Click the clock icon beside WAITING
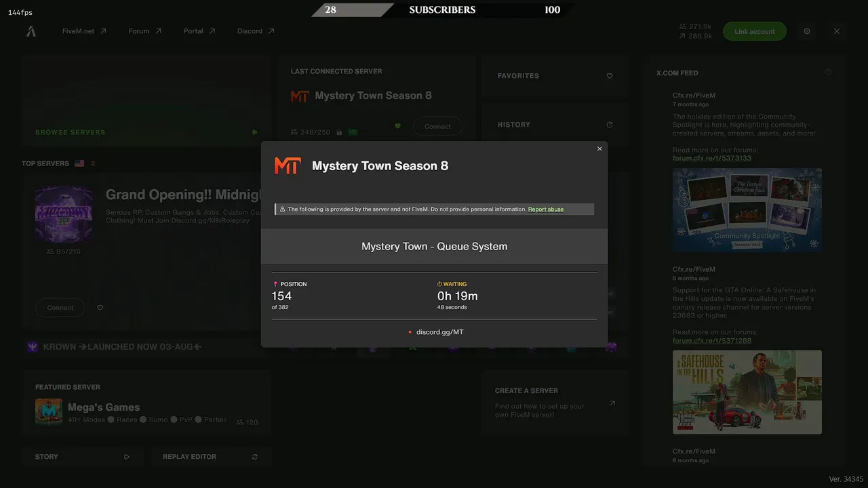 (x=439, y=284)
